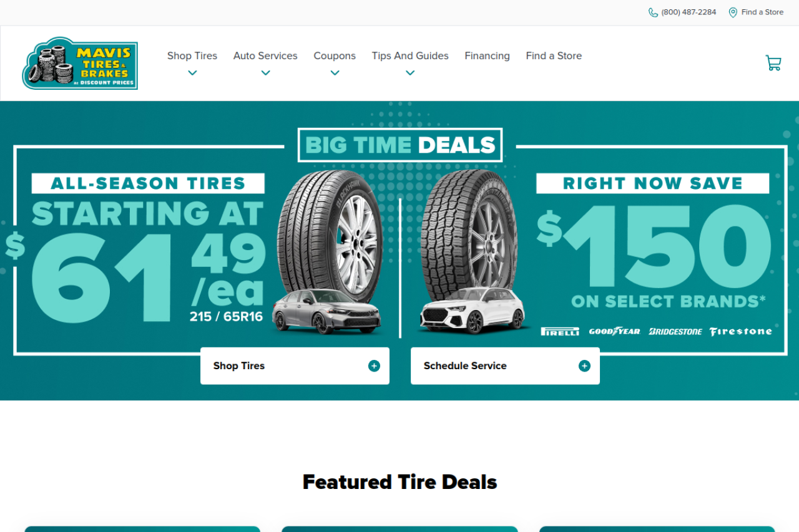This screenshot has width=799, height=532.
Task: Click the Pirelli brand logo
Action: pos(560,331)
